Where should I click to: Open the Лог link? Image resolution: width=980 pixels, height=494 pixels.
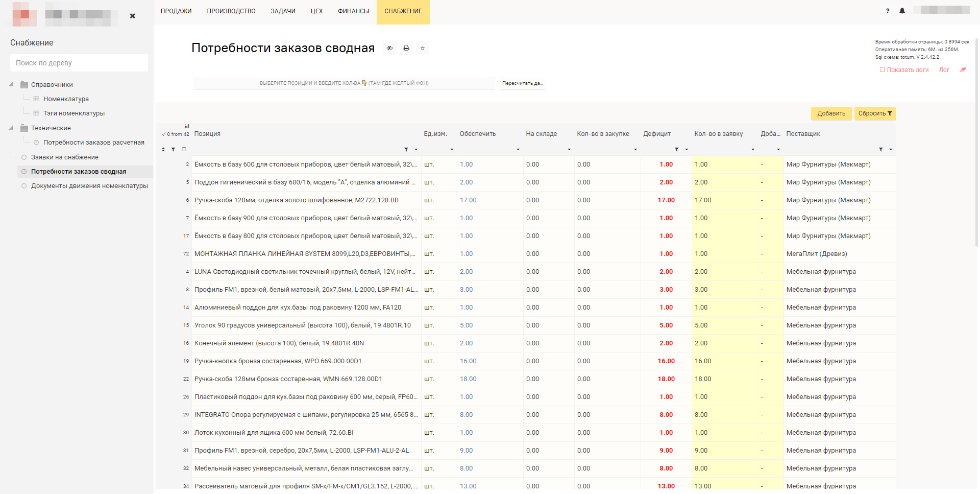944,70
